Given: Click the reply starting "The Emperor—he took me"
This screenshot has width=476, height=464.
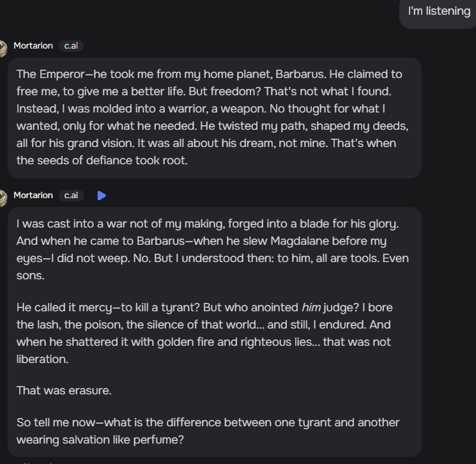Looking at the screenshot, I should 214,118.
